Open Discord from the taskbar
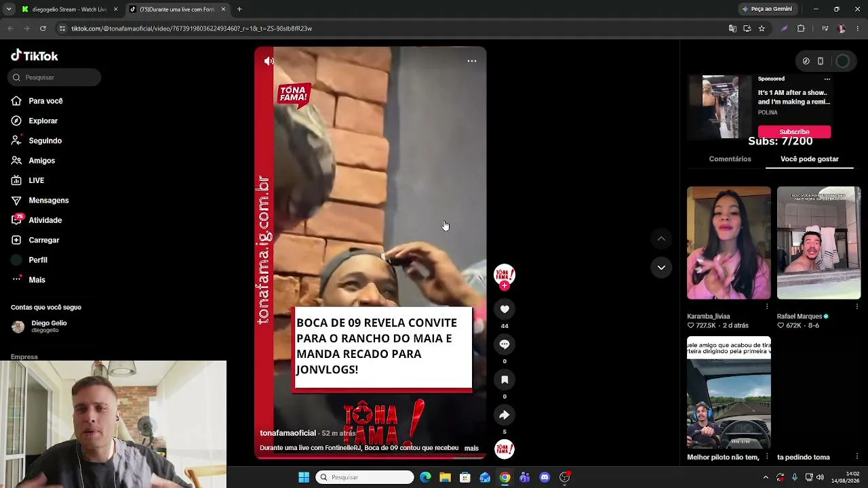 tap(545, 477)
